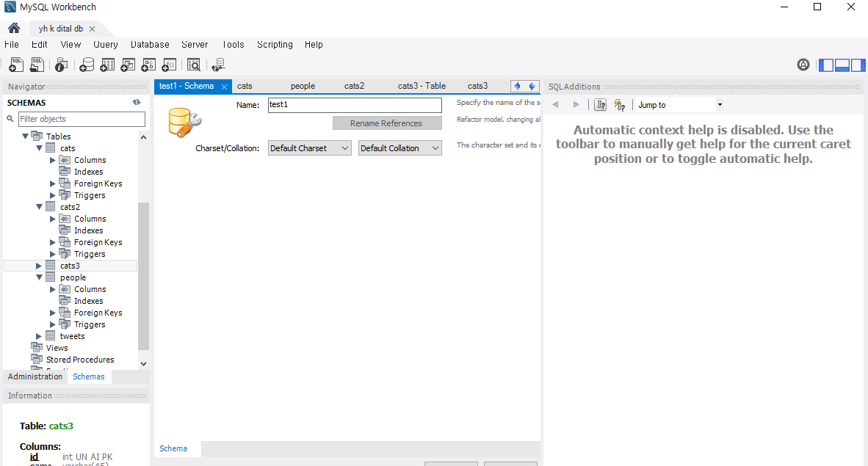Switch to the people editor tab
Image resolution: width=868 pixels, height=466 pixels.
coord(303,86)
